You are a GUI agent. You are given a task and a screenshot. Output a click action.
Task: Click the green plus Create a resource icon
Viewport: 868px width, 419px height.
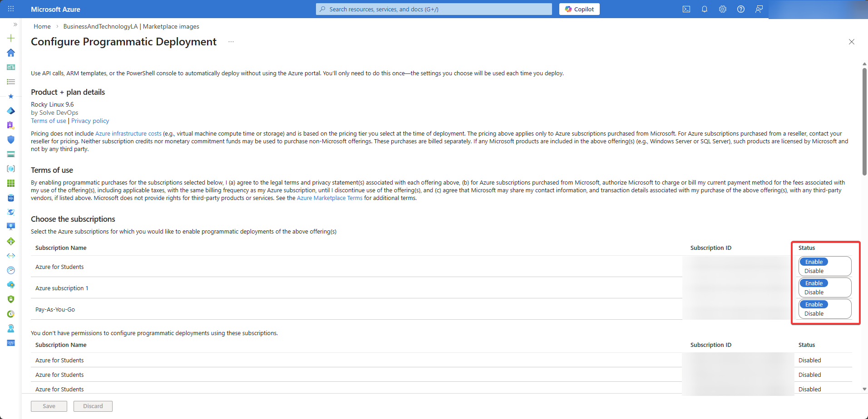coord(11,38)
